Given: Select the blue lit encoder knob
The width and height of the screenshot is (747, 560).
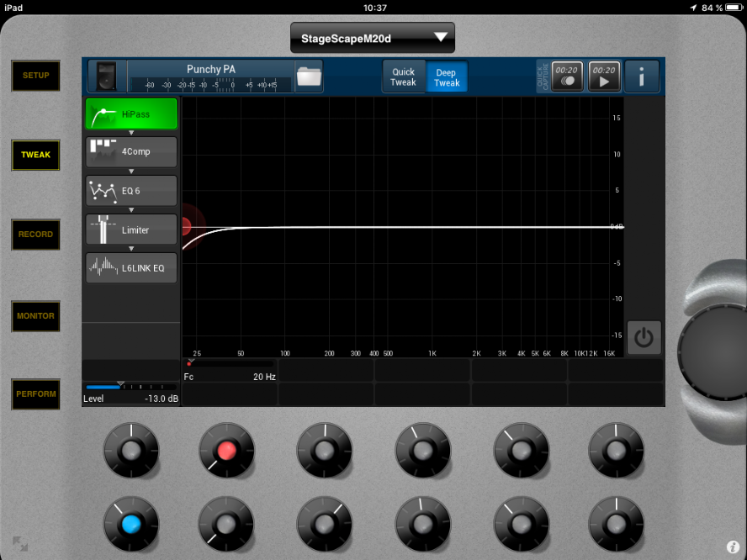Looking at the screenshot, I should [x=130, y=524].
